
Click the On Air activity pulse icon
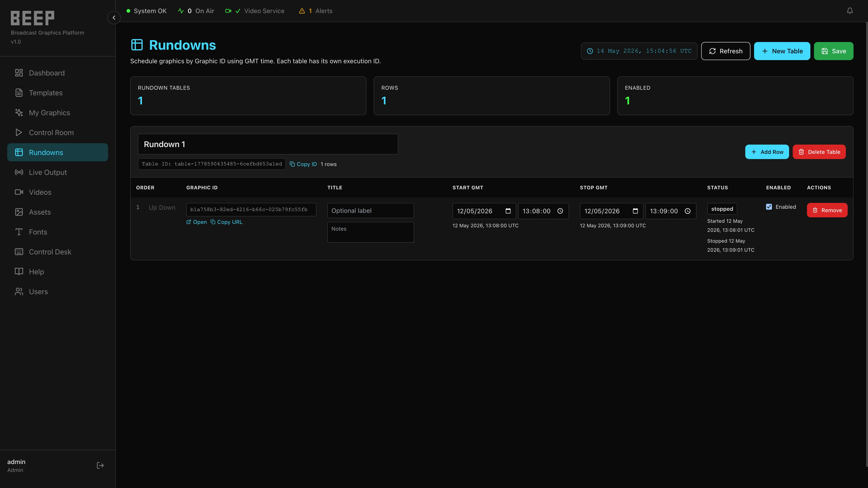(181, 11)
